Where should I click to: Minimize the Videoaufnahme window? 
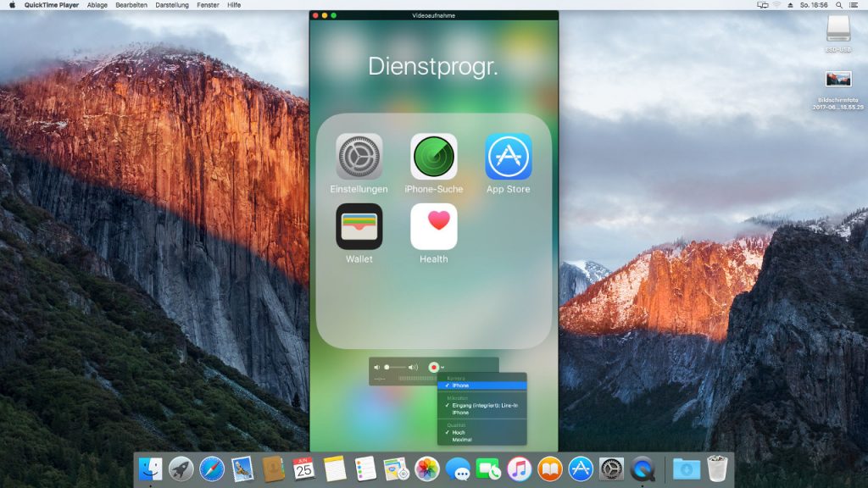point(325,15)
